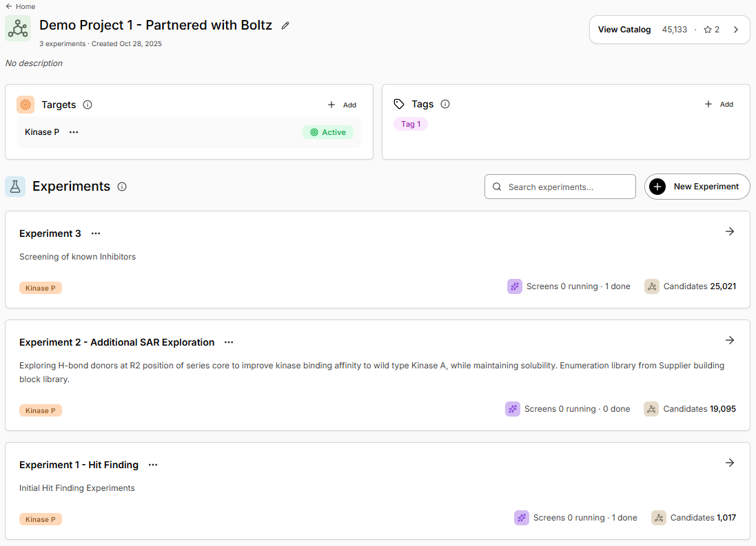Click the Candidates 1,017 count
This screenshot has width=756, height=546.
703,518
